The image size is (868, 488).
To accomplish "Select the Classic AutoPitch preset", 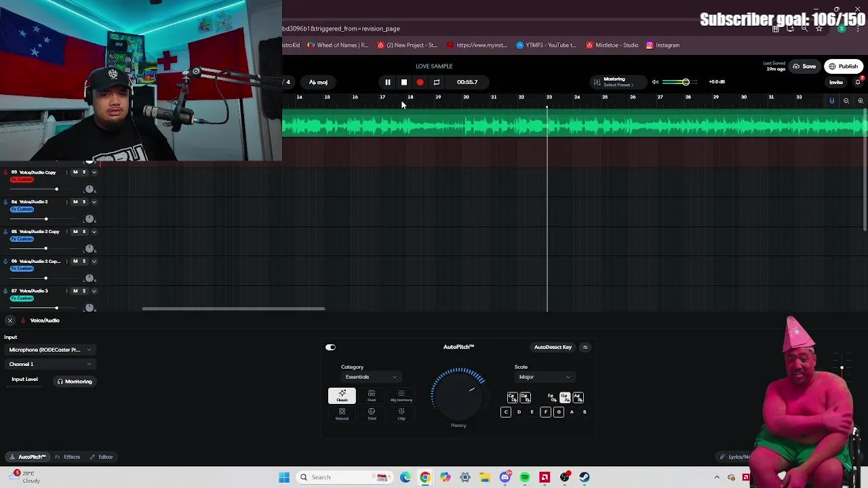I will (342, 396).
